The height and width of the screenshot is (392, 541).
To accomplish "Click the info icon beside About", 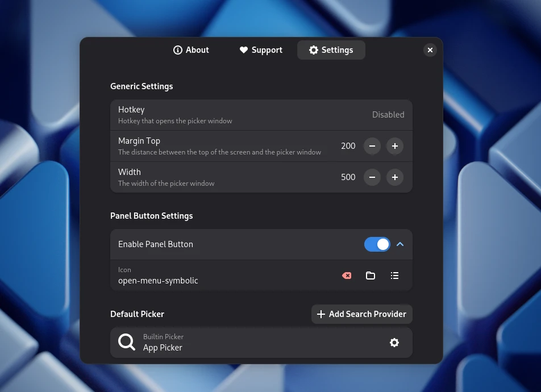I will tap(178, 50).
